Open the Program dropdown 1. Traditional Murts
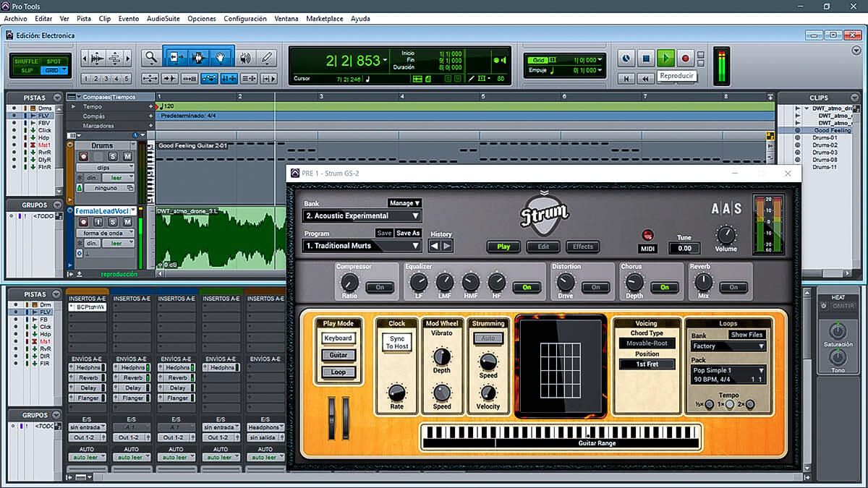Screen dimensions: 868x488 (362, 246)
